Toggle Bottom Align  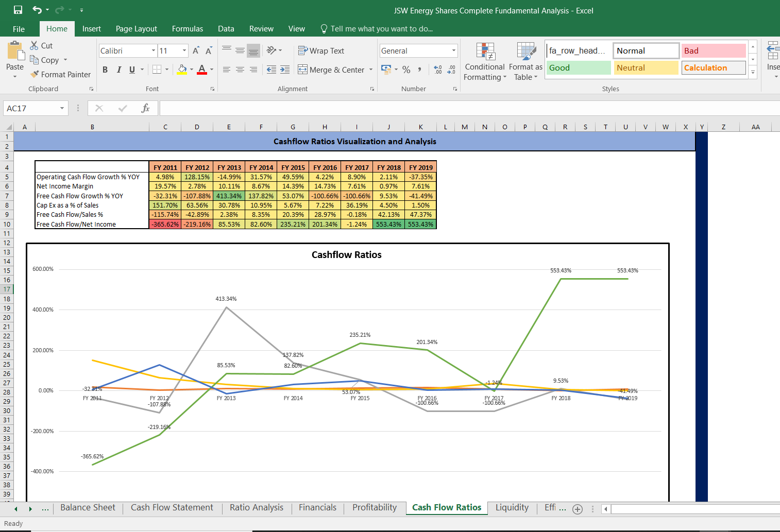(x=253, y=50)
